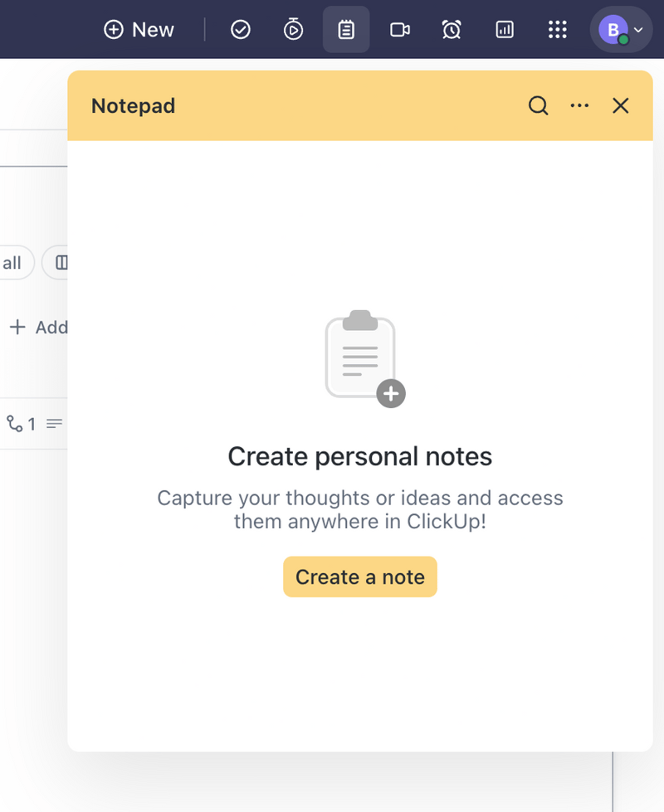Start a Clip video recording
664x812 pixels.
(x=399, y=29)
